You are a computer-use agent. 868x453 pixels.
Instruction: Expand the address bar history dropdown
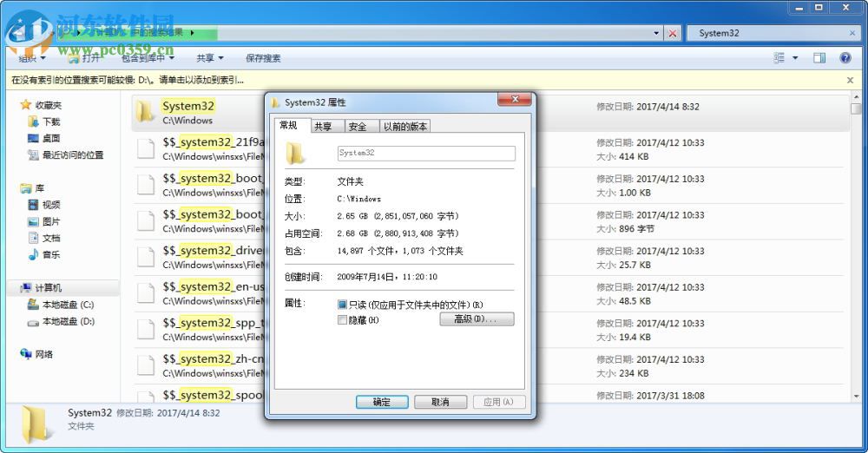coord(656,33)
